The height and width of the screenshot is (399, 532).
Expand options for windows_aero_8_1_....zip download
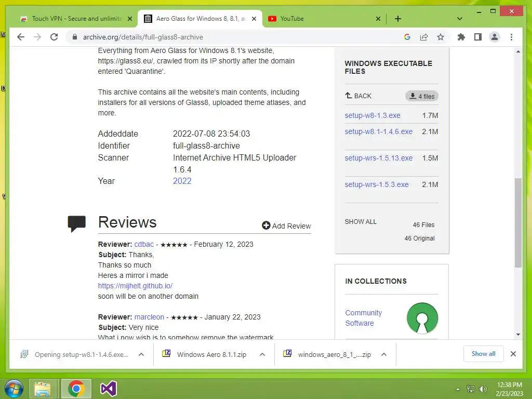point(384,354)
